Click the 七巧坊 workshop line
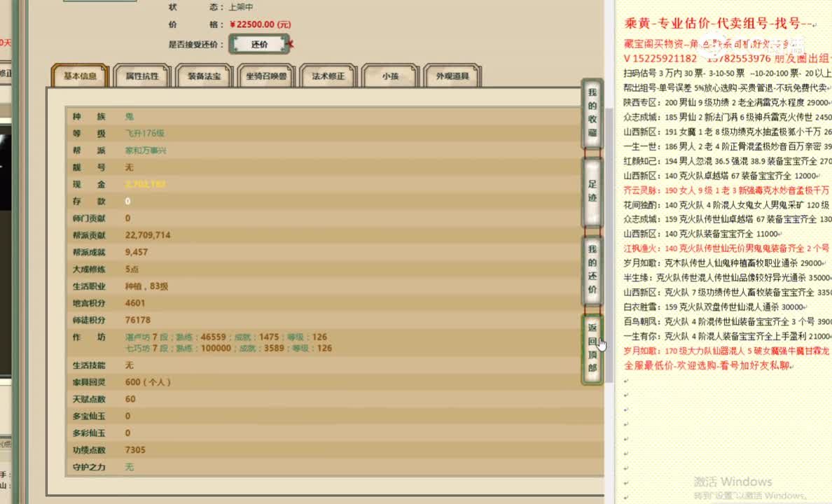This screenshot has width=832, height=504. coord(229,348)
